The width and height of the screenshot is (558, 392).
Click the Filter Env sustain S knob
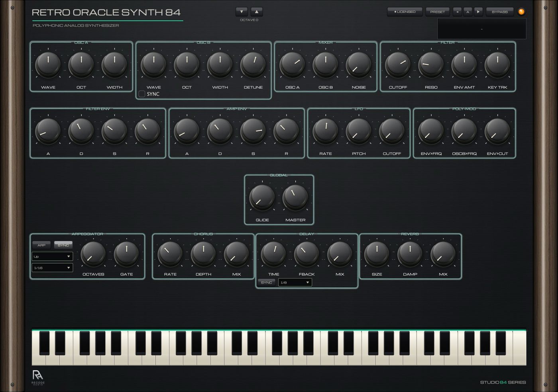[x=114, y=131]
